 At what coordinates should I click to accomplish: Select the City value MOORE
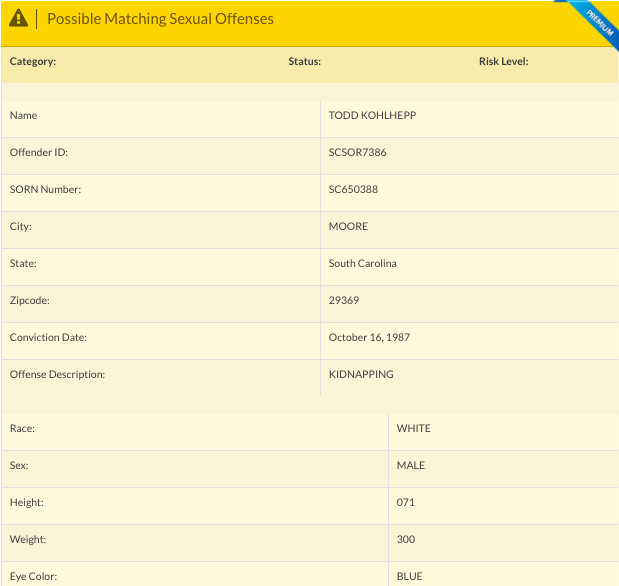pyautogui.click(x=348, y=226)
